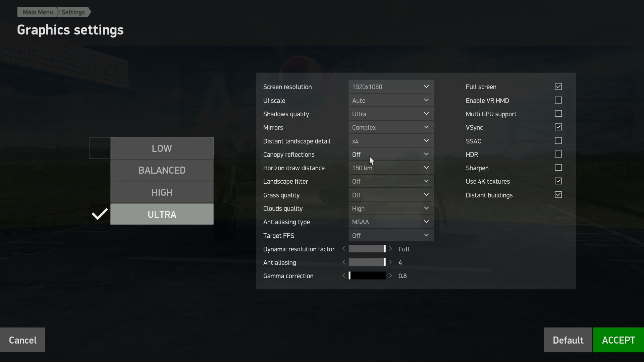Go to Settings breadcrumb
Viewport: 644px width, 362px height.
point(73,12)
